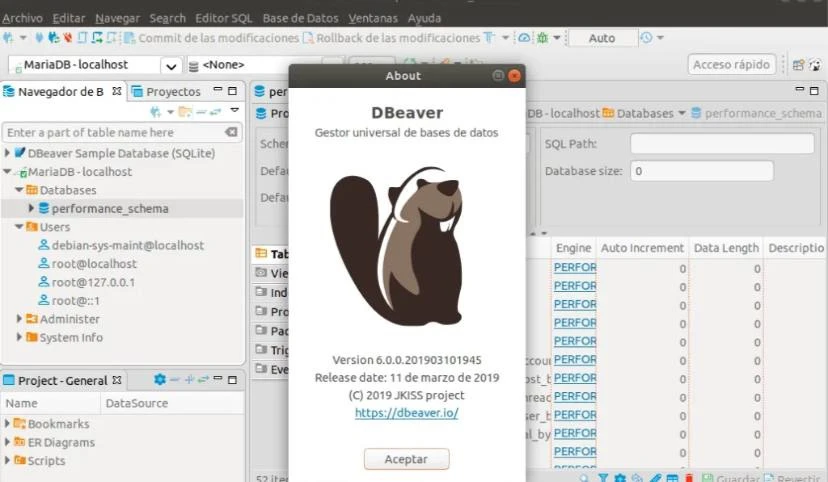
Task: Click the SQL Path input field
Action: pyautogui.click(x=722, y=144)
